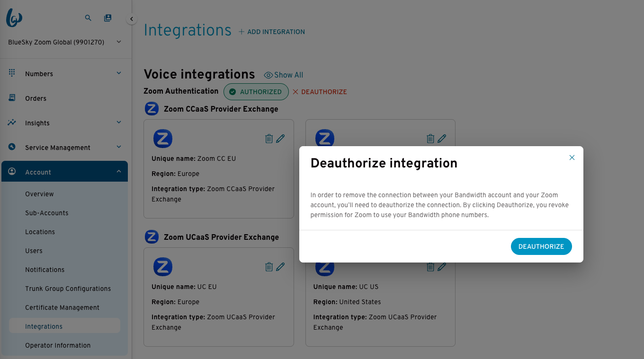Click the Zoom logo on Zoom CC EU card
The image size is (644, 359).
pos(163,139)
